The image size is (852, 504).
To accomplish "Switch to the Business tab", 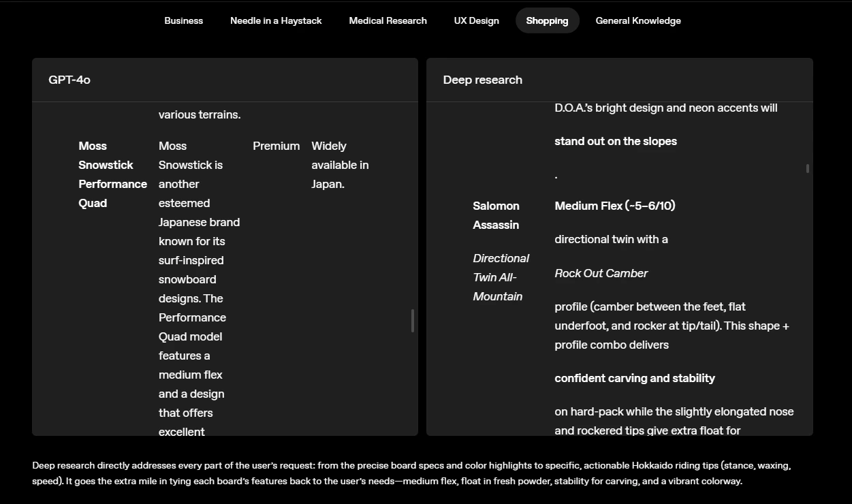I will click(x=183, y=20).
